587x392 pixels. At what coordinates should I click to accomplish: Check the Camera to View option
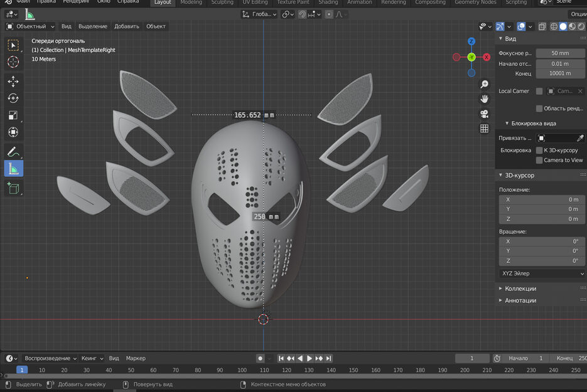pos(539,160)
